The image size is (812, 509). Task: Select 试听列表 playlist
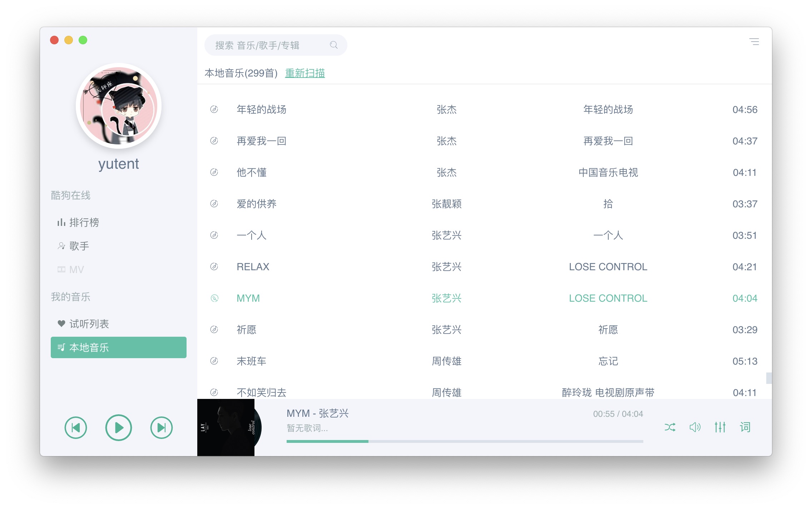89,324
